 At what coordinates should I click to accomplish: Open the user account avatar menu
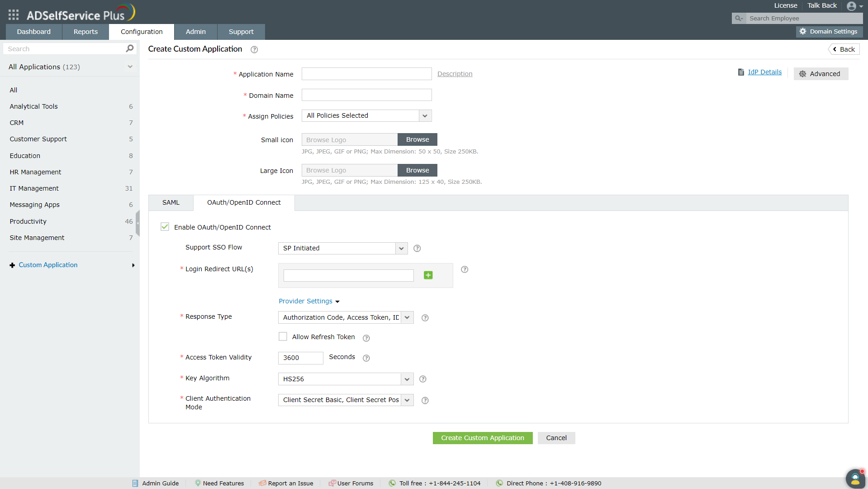(x=854, y=6)
